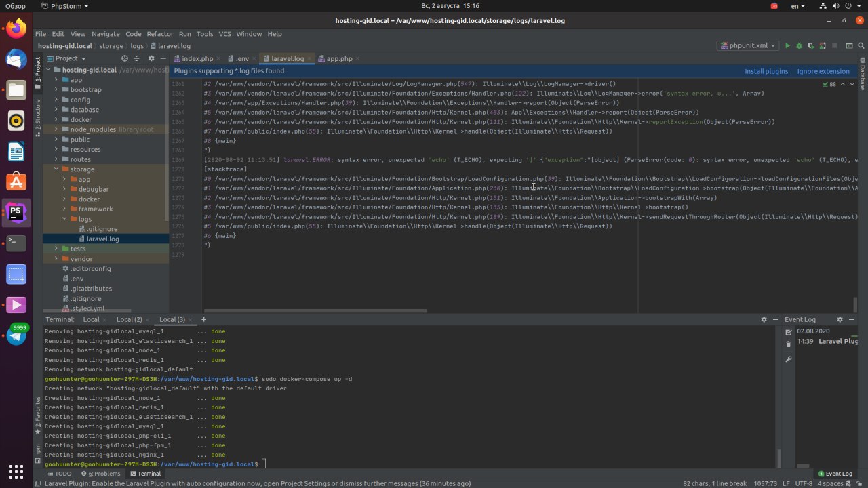Open the Refactor menu
Viewport: 868px width, 488px height.
click(x=160, y=34)
